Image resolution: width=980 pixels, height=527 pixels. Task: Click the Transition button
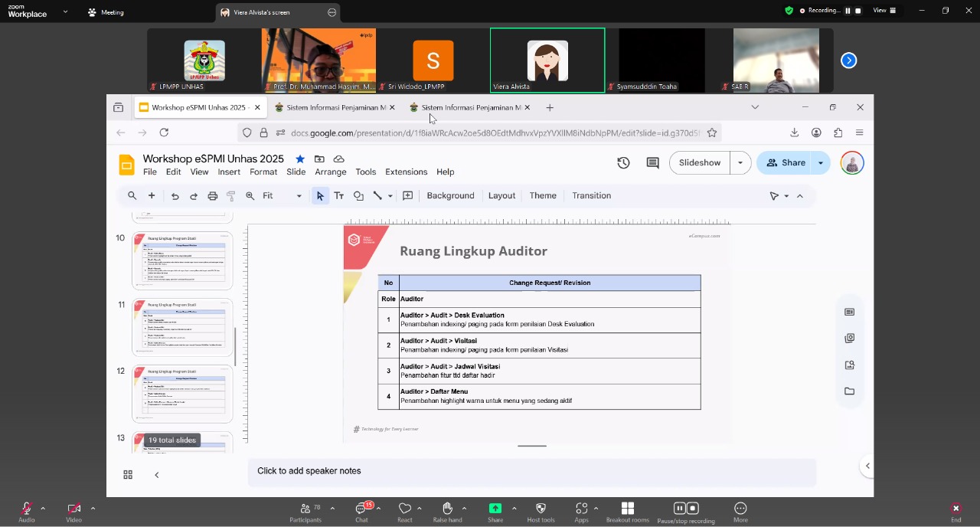coord(591,196)
